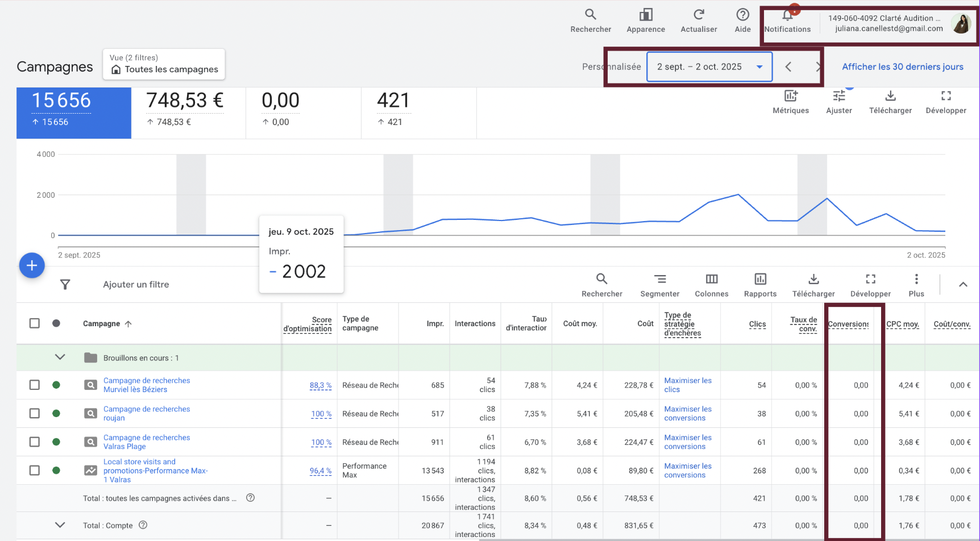Sort by the Coût column header
Viewport: 980px width, 541px height.
645,323
